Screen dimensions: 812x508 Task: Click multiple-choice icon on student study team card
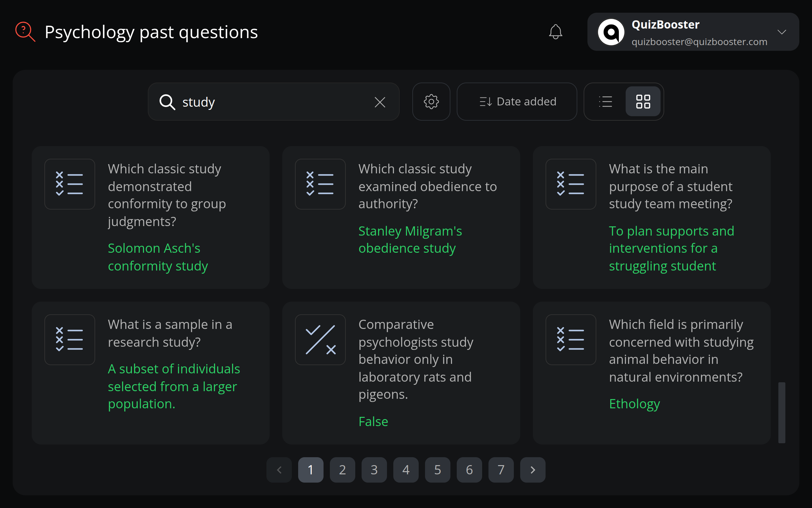pyautogui.click(x=571, y=184)
